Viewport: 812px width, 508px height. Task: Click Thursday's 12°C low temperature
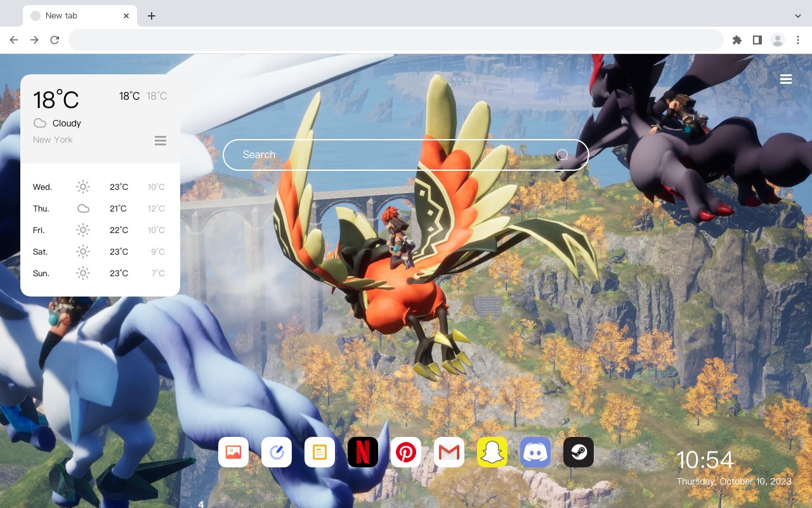click(x=157, y=208)
